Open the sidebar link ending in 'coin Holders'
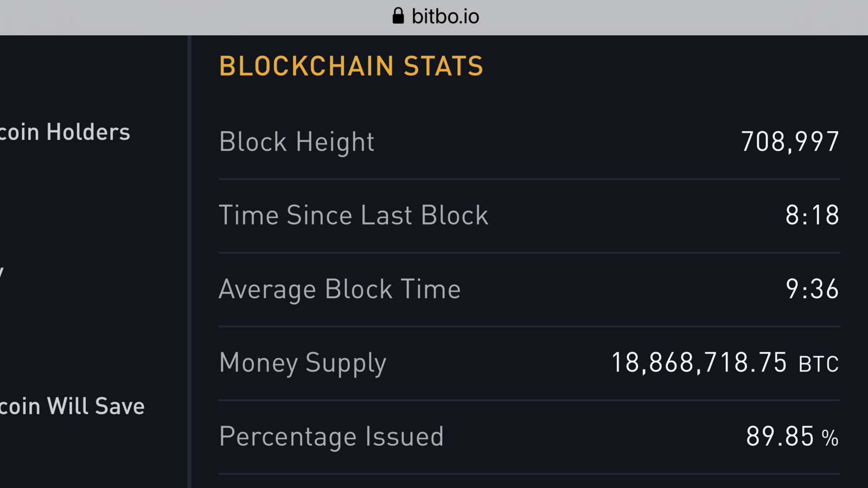Image resolution: width=868 pixels, height=488 pixels. (65, 132)
